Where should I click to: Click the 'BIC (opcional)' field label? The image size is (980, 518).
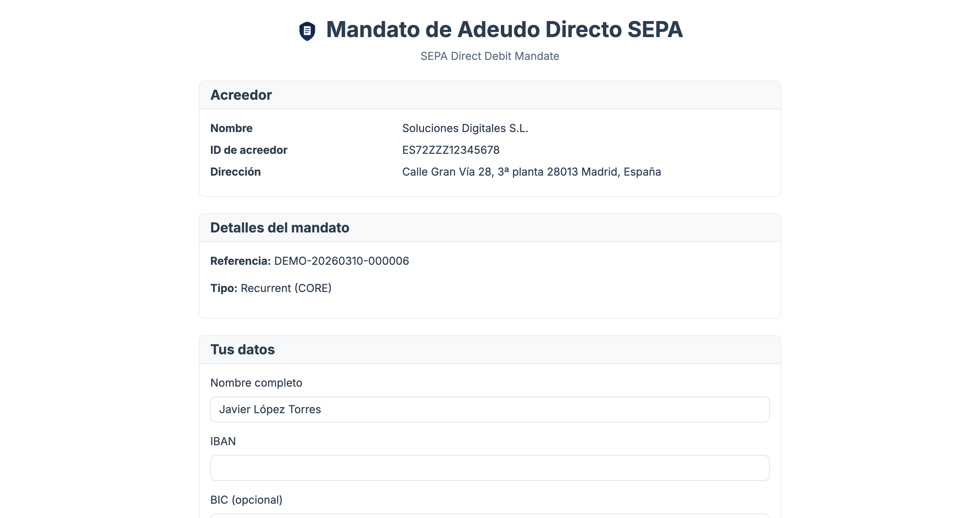(x=246, y=499)
